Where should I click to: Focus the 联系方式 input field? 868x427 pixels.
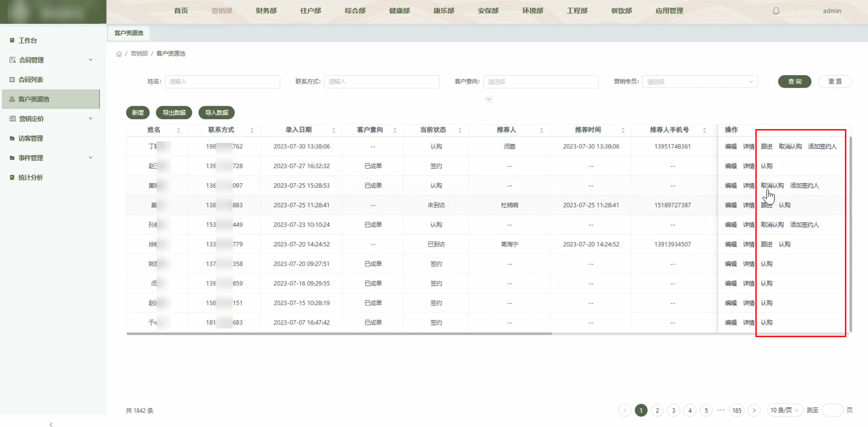tap(382, 82)
